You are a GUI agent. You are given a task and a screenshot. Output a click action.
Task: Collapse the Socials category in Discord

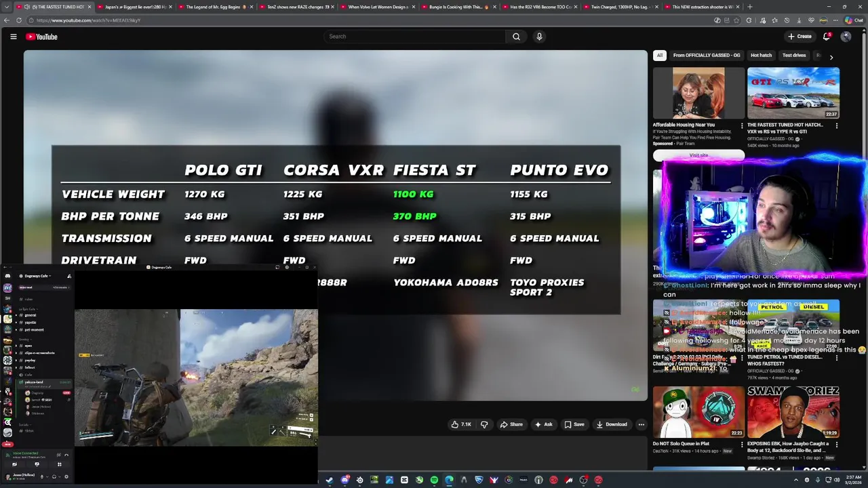pos(24,425)
